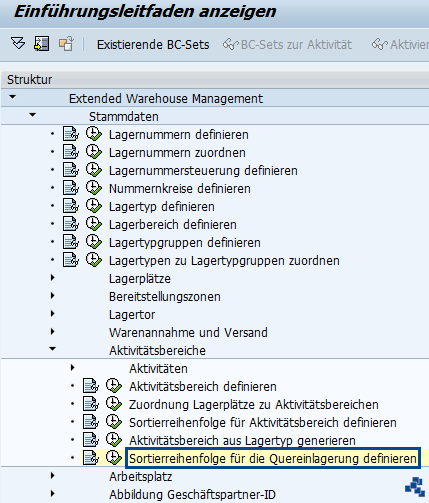Expand Abbildung Geschäftspartner-ID node

[52, 494]
